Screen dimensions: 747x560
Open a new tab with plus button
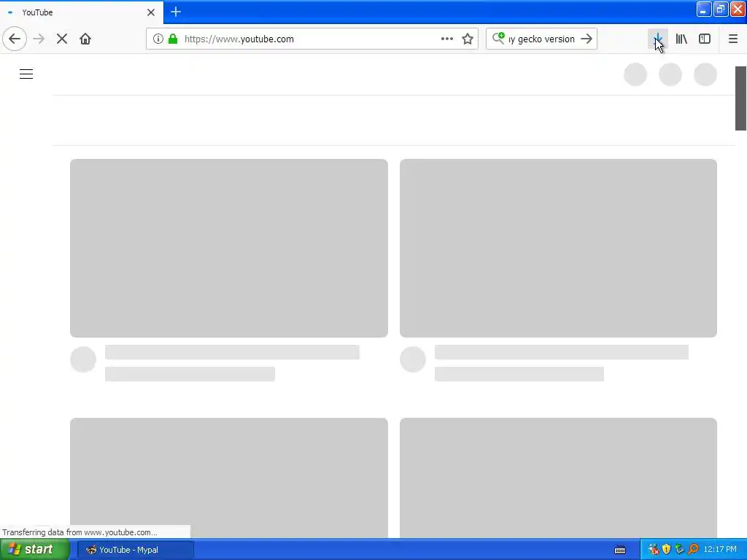coord(176,12)
